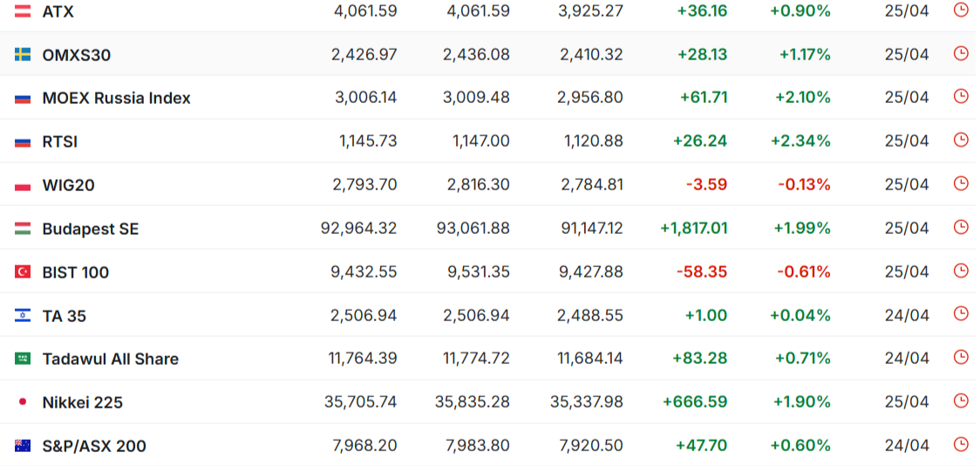Screen dimensions: 980x466
Task: Click the clock icon for S&P/ASX 200
Action: pos(961,444)
